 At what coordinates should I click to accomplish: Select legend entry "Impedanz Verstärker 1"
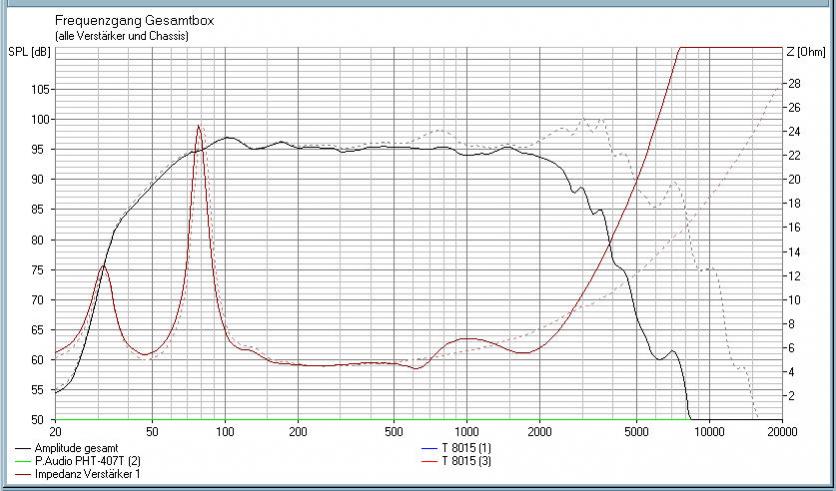pos(87,473)
